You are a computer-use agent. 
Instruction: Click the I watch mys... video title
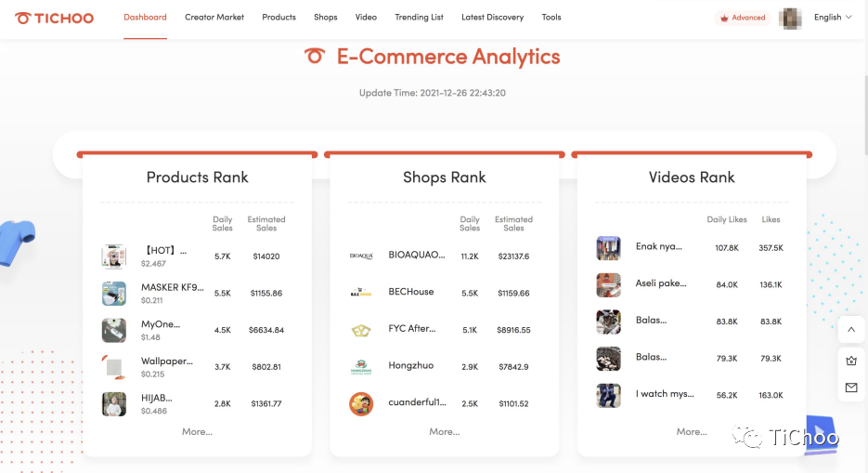click(665, 394)
